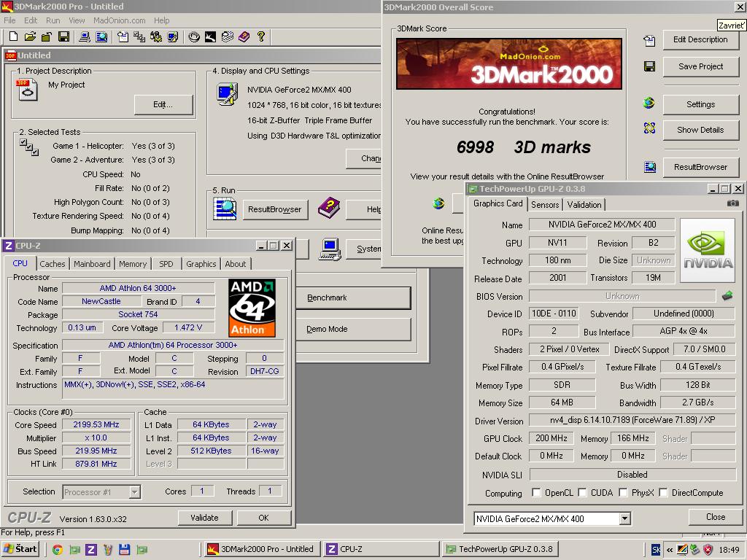Screen dimensions: 747x560
Task: Click the NVIDIA logo in GPU-Z
Action: click(708, 250)
